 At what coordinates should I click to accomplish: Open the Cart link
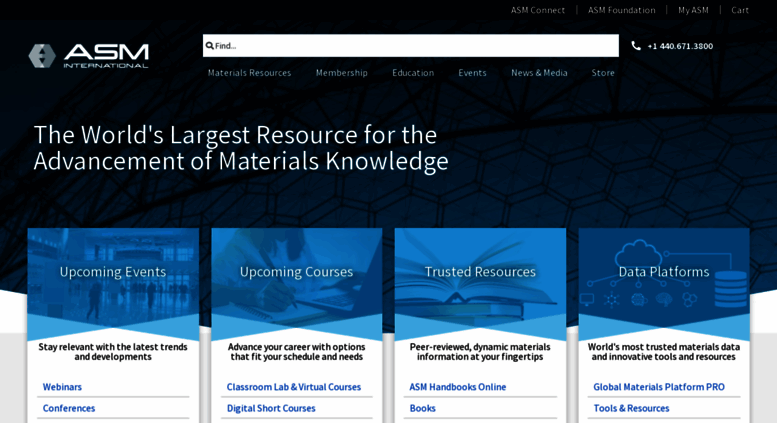click(x=740, y=10)
